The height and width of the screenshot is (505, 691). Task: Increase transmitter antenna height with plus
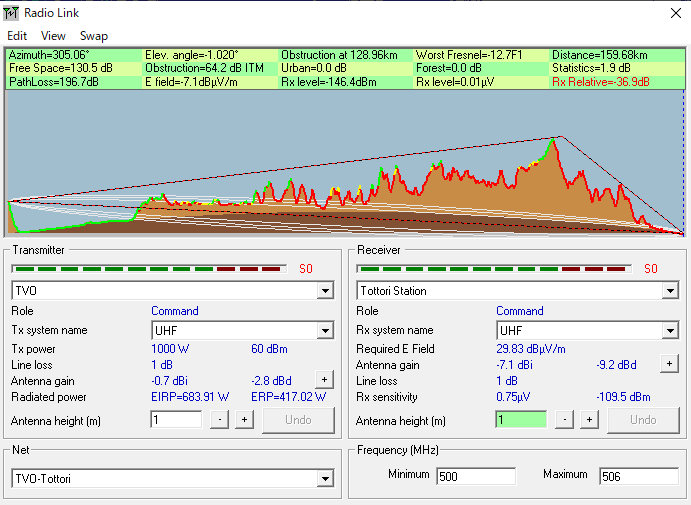pyautogui.click(x=245, y=420)
